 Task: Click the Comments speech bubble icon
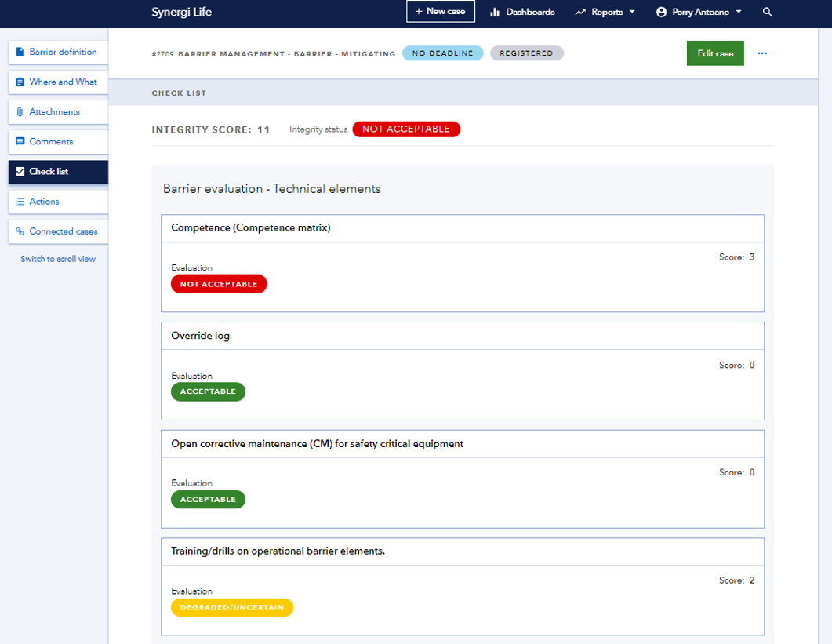(x=20, y=141)
